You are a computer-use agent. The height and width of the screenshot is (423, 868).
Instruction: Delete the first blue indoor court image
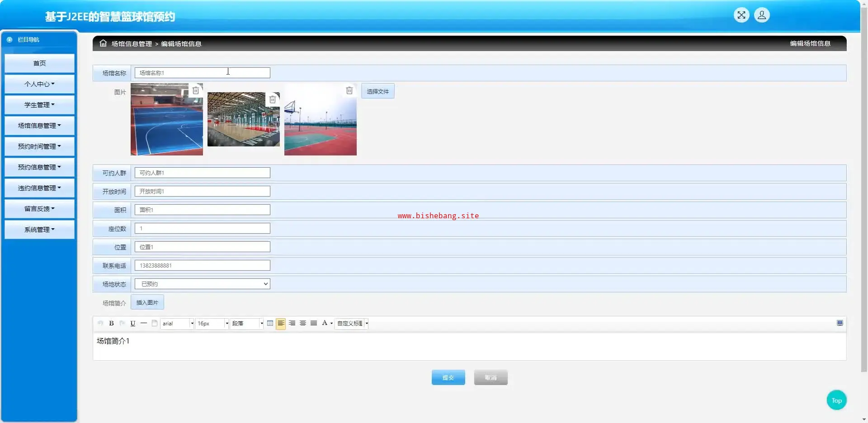coord(196,90)
